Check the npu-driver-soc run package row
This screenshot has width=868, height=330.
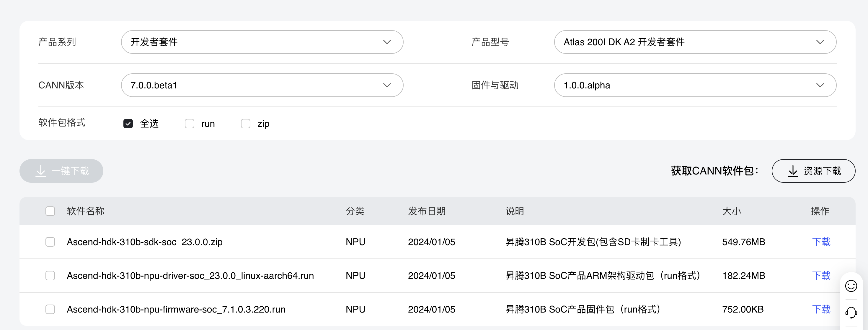[50, 276]
